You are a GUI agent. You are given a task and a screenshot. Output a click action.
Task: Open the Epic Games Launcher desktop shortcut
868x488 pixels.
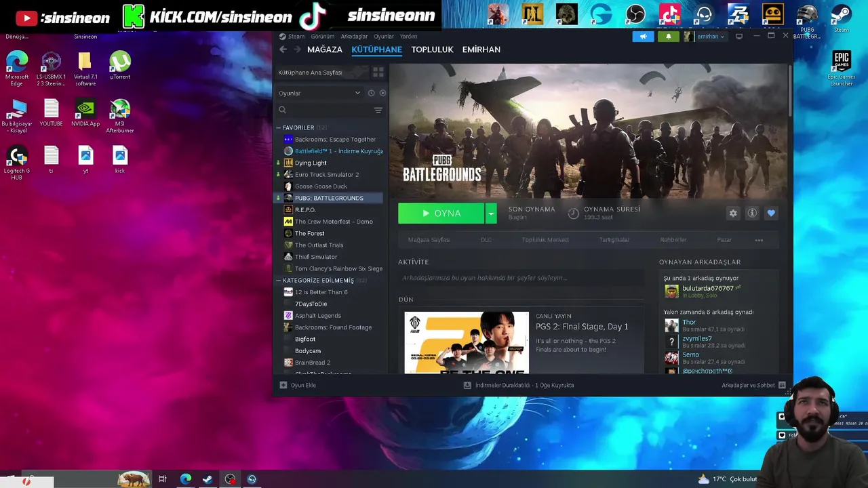842,68
